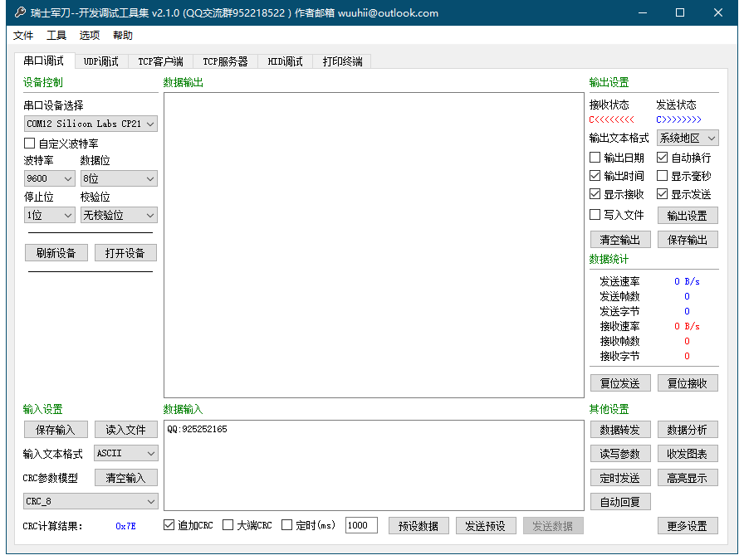
Task: Open the 选项 menu
Action: coord(91,35)
